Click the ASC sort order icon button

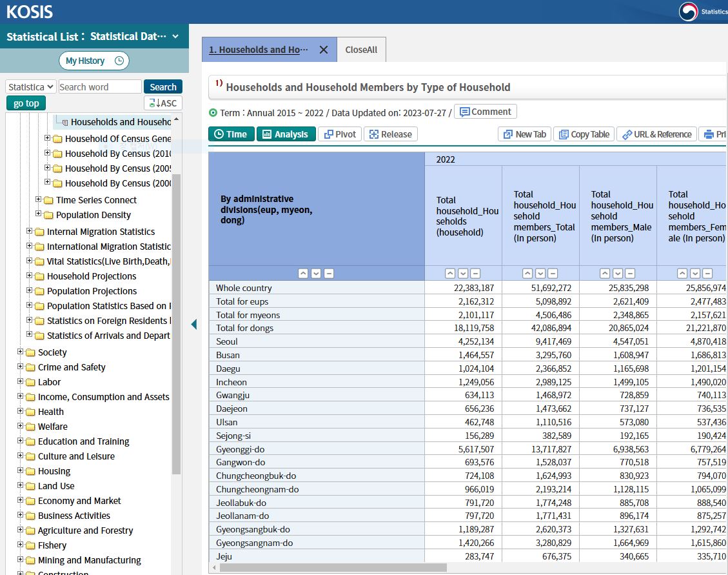162,103
